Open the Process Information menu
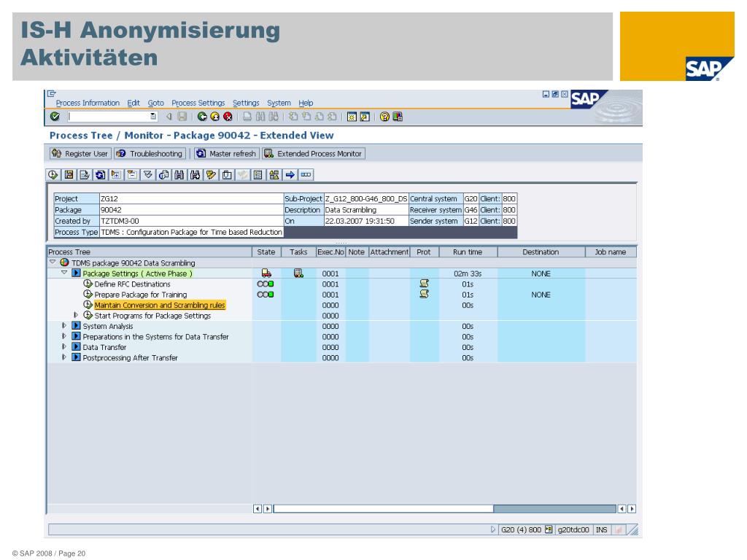 coord(88,103)
